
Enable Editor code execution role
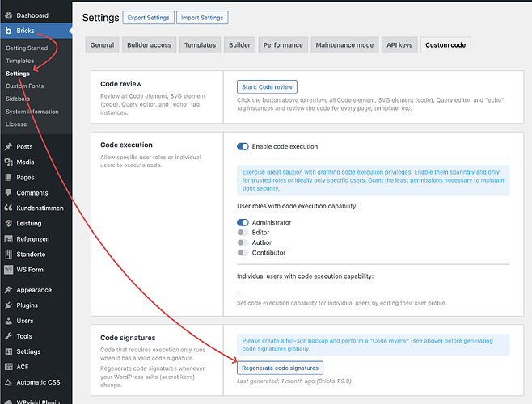(x=243, y=233)
